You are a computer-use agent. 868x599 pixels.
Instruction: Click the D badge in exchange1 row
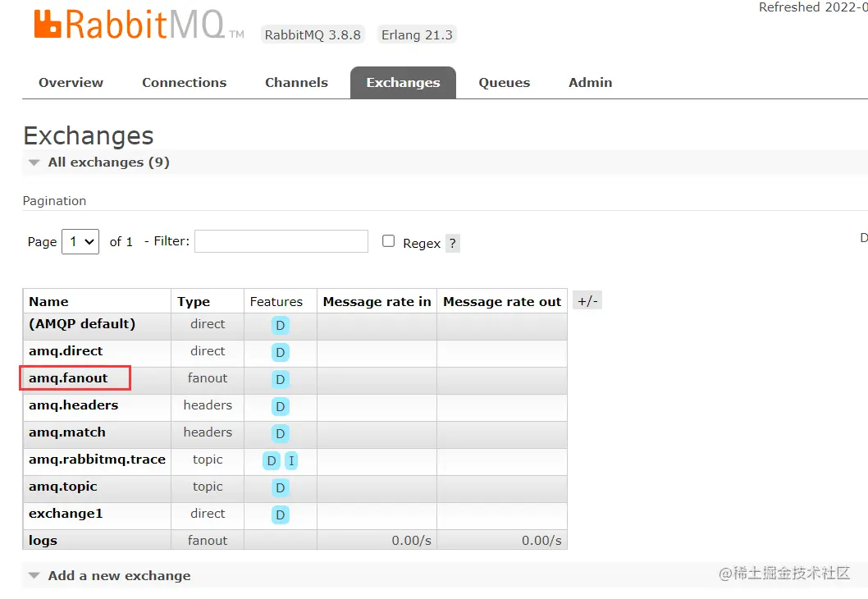tap(280, 514)
